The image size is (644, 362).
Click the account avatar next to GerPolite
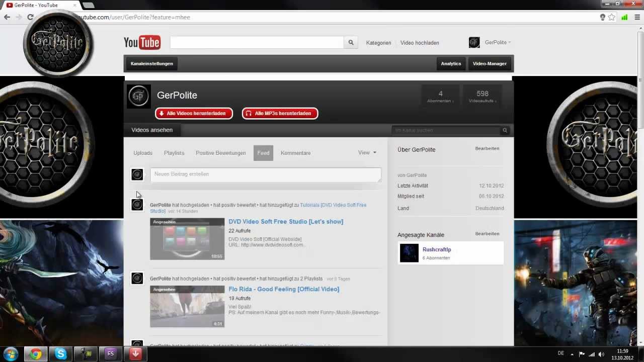(x=474, y=42)
